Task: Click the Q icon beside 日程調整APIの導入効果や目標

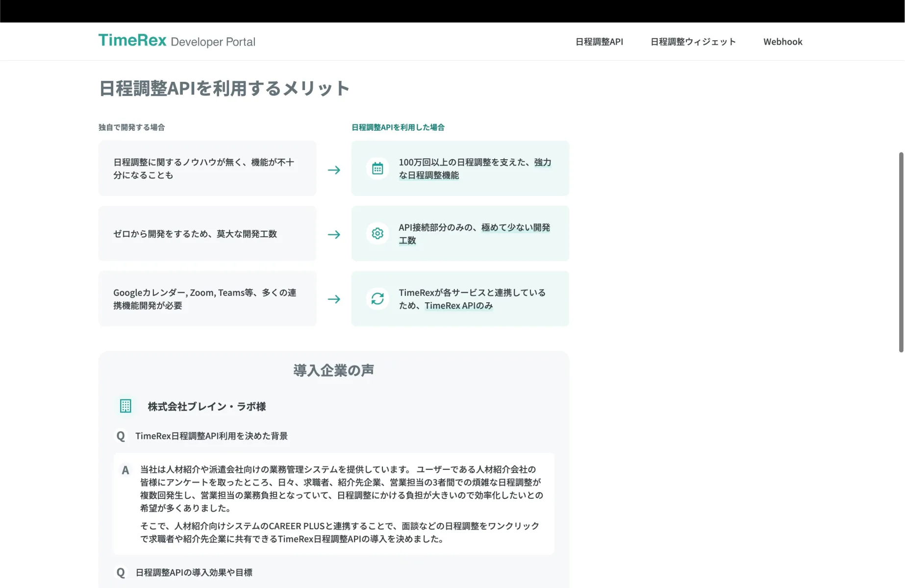Action: 121,573
